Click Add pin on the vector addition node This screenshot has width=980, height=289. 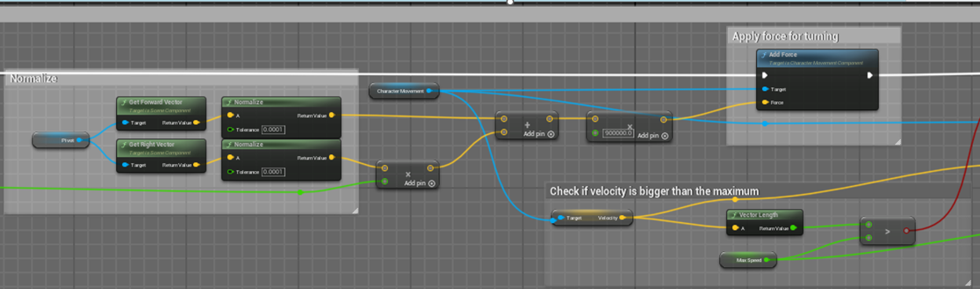539,134
